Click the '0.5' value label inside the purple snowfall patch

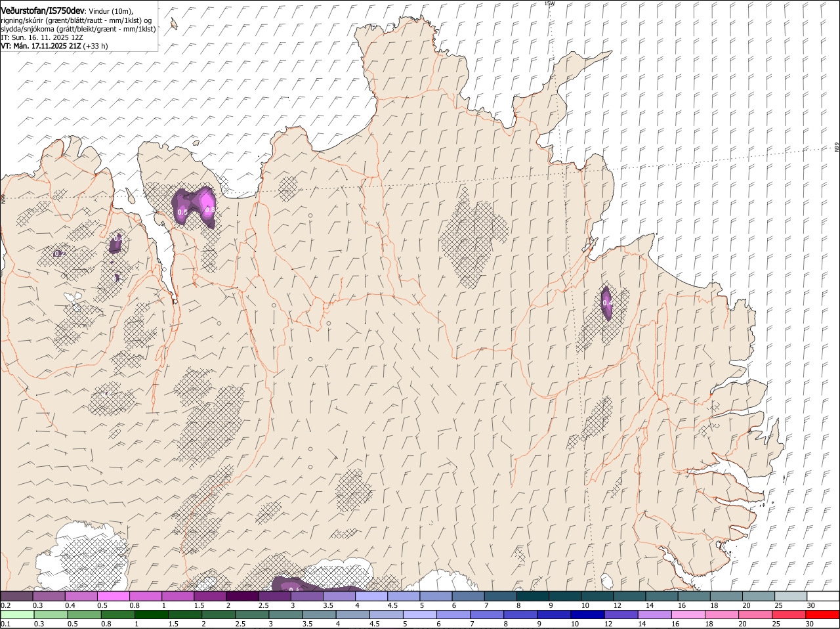[x=182, y=212]
